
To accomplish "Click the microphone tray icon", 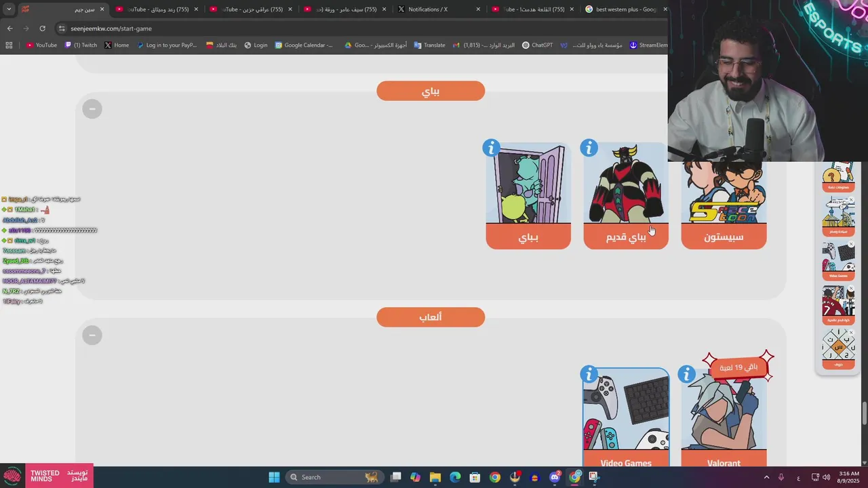I will coord(781,477).
